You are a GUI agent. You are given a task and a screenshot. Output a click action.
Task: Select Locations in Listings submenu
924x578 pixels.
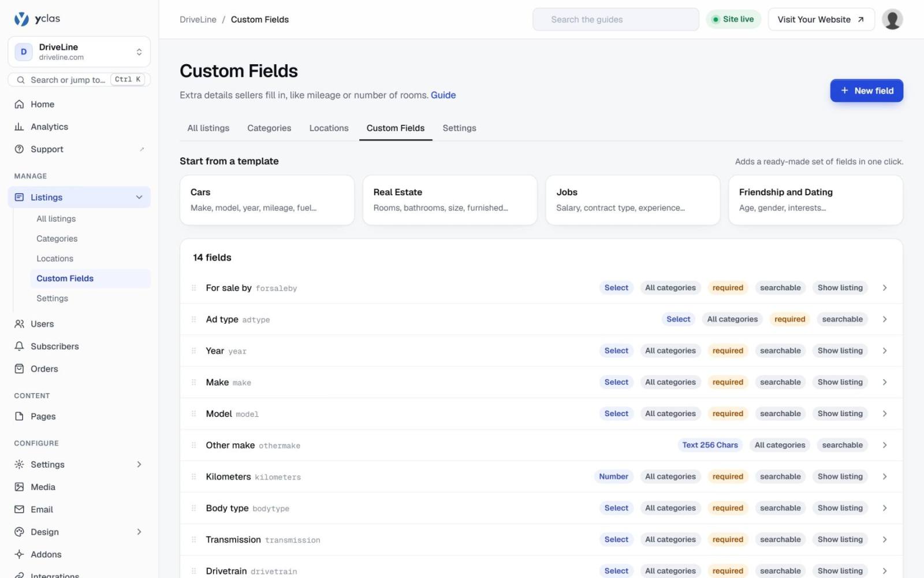pyautogui.click(x=55, y=258)
